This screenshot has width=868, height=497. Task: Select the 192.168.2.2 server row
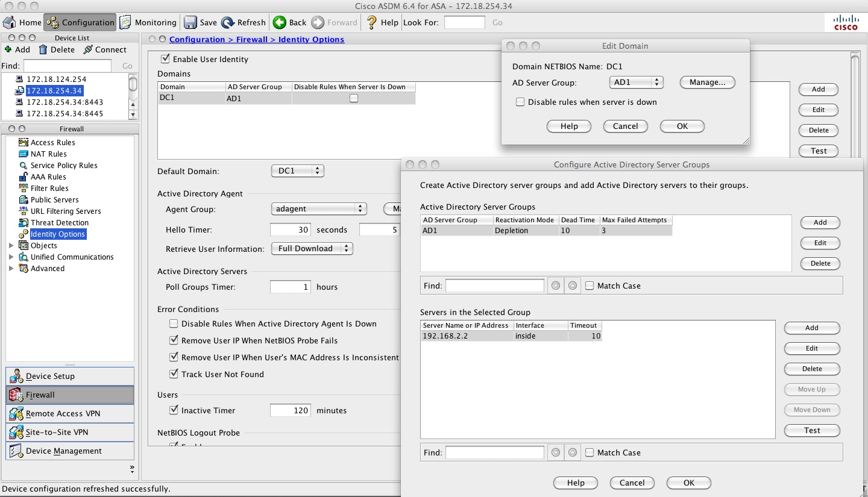[511, 336]
